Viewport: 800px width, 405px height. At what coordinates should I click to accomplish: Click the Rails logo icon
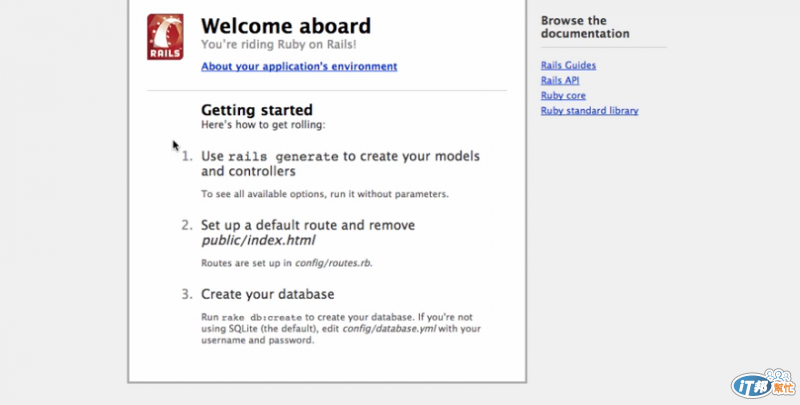pos(165,37)
